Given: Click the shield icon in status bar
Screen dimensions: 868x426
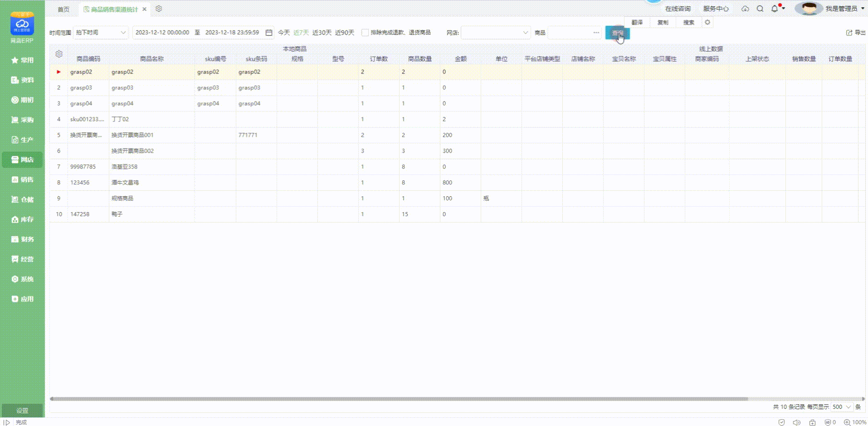Looking at the screenshot, I should (781, 422).
